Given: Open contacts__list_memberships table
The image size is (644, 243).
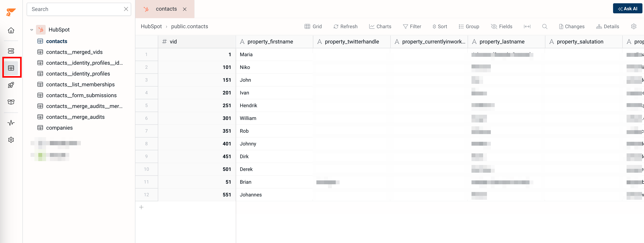Looking at the screenshot, I should [x=80, y=84].
